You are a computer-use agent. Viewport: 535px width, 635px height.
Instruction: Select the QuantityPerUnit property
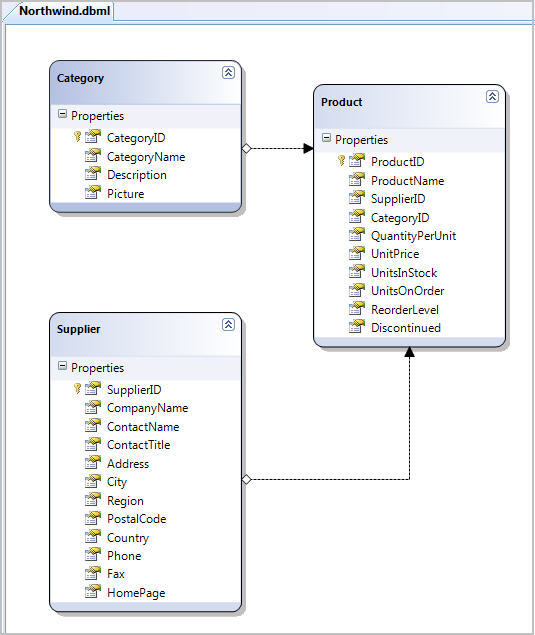click(x=414, y=236)
